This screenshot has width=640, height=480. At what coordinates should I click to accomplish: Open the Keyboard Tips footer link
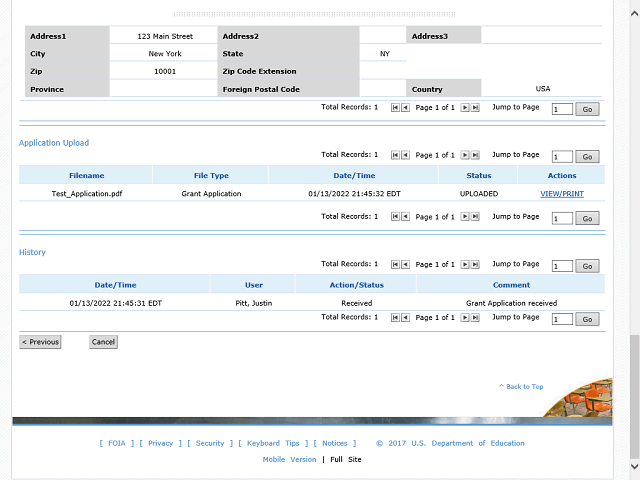[x=273, y=443]
